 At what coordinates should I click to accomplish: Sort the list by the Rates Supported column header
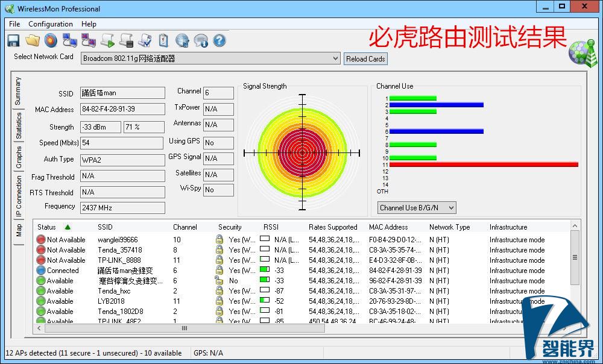333,227
